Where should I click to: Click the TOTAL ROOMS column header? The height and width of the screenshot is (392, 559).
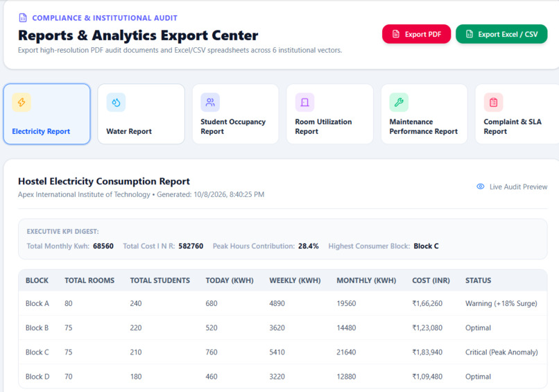click(x=89, y=281)
